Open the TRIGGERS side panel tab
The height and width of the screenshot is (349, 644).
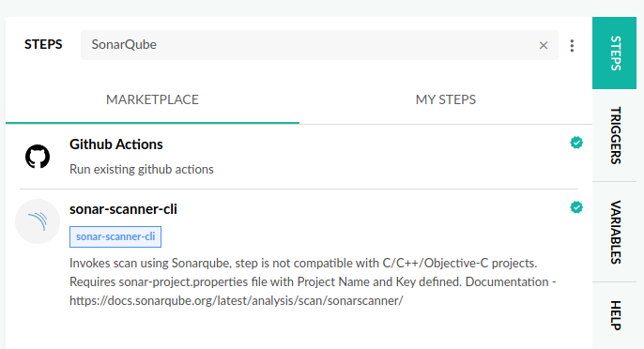coord(614,135)
